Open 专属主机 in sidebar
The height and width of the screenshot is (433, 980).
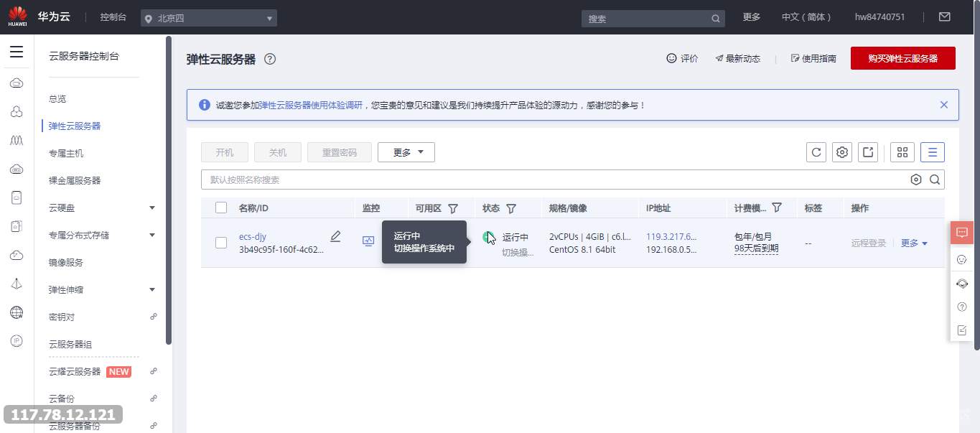pyautogui.click(x=66, y=153)
